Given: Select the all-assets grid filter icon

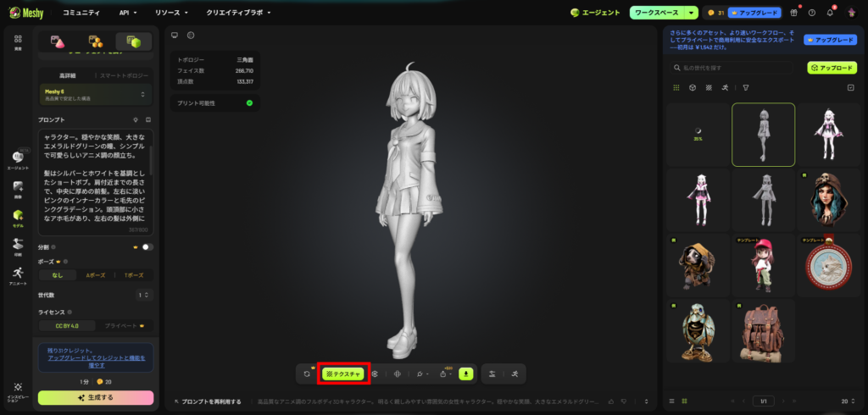Looking at the screenshot, I should [676, 87].
